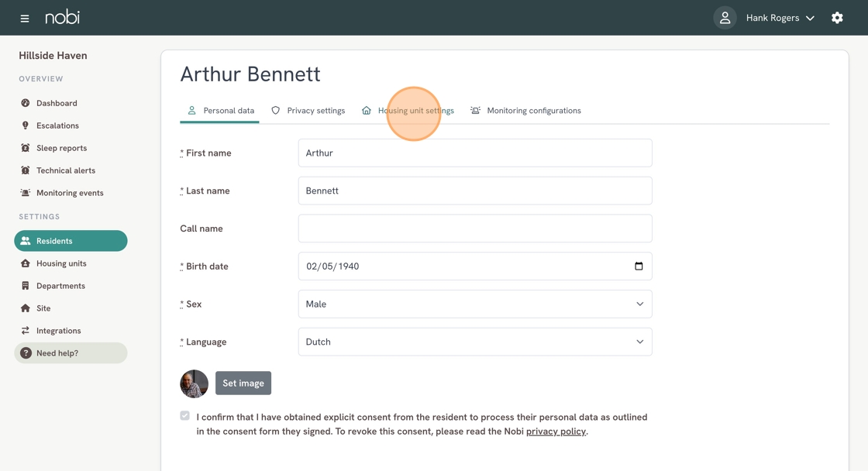This screenshot has width=868, height=471.
Task: Expand the Hank Rogers account menu
Action: (x=780, y=18)
